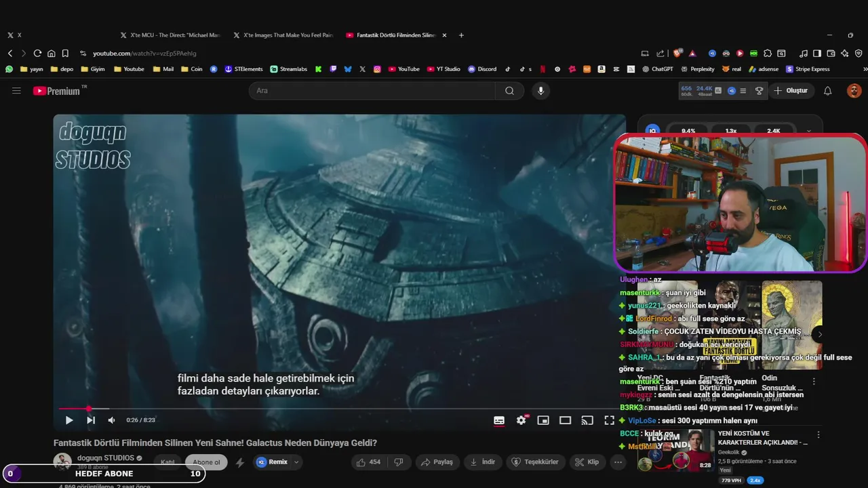
Task: Enter fullscreen mode
Action: pos(609,420)
